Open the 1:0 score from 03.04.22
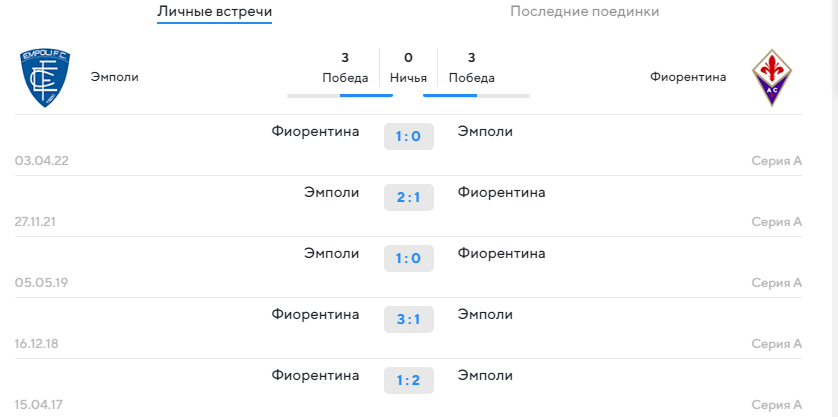838x417 pixels. point(409,137)
